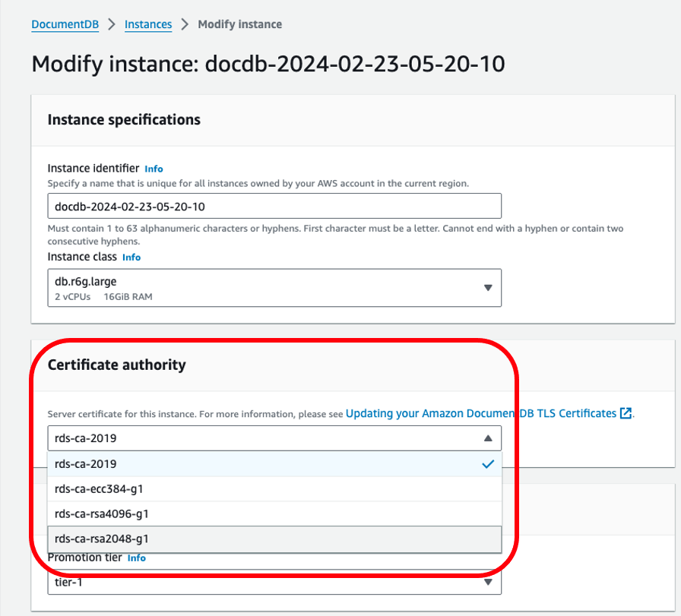The height and width of the screenshot is (616, 681).
Task: Open the DocumentDB breadcrumb link
Action: (65, 24)
